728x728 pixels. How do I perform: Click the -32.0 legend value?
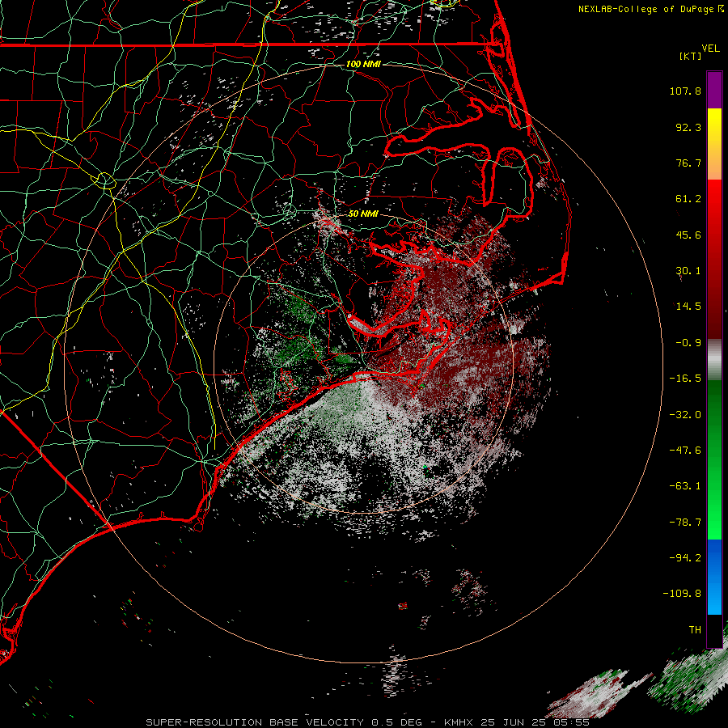tap(685, 415)
